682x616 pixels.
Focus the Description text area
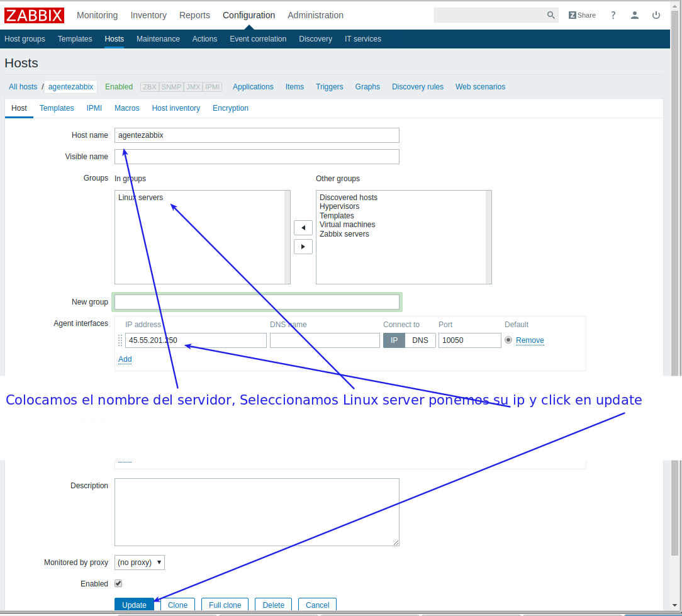point(257,512)
